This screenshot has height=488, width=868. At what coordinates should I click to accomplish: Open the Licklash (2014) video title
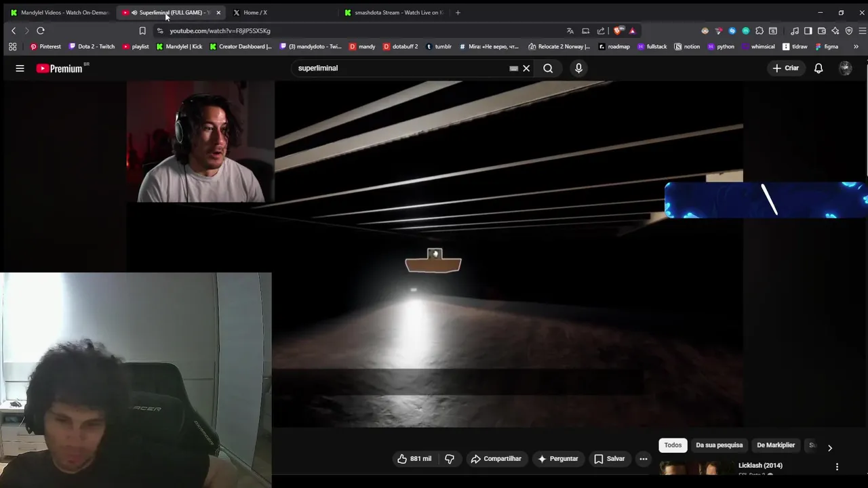click(760, 466)
